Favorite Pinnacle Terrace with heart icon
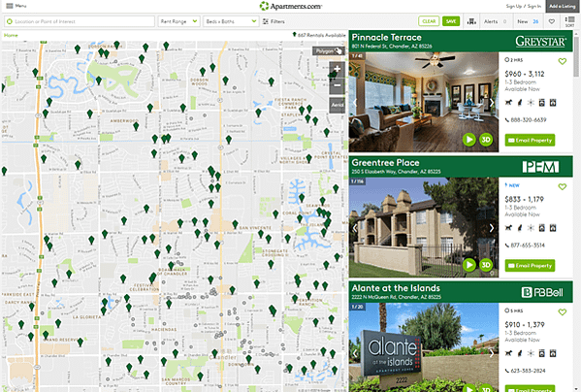The image size is (581, 392). (563, 61)
